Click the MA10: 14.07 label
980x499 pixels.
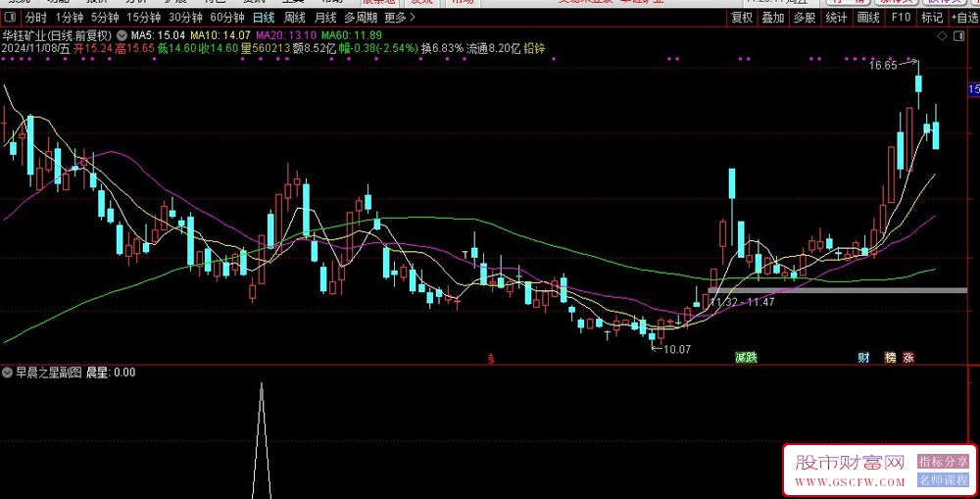pos(220,35)
